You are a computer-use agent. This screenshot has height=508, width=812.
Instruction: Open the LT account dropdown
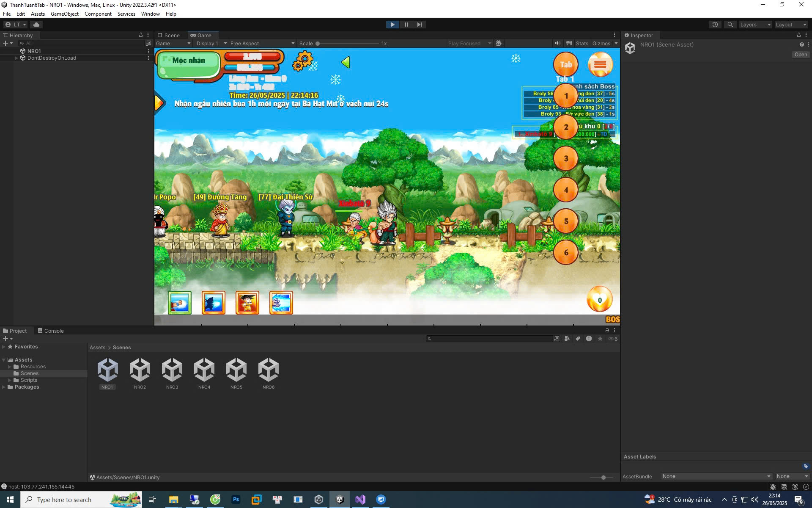15,25
